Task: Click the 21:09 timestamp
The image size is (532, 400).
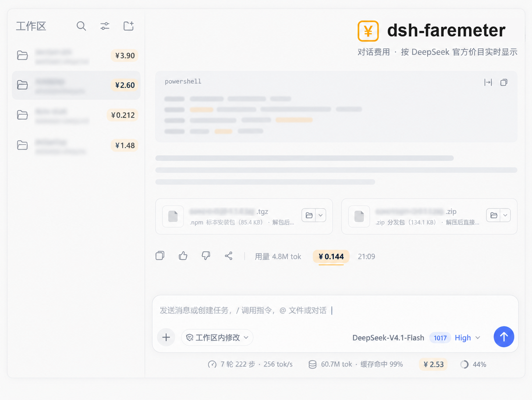Action: coord(366,256)
